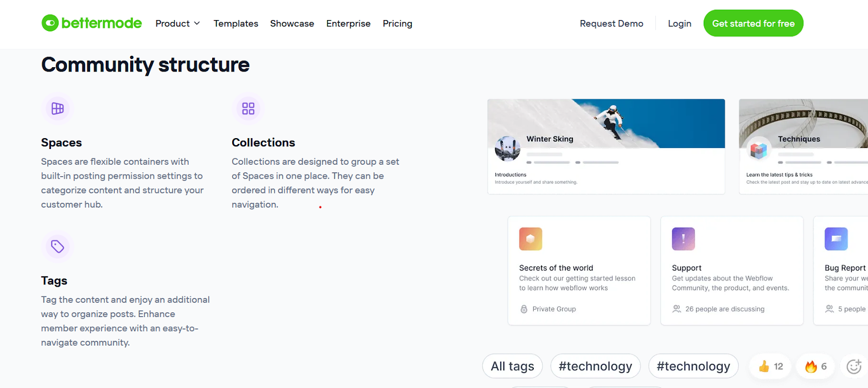Select the second #technology tag pill
Viewport: 868px width, 388px height.
[693, 366]
